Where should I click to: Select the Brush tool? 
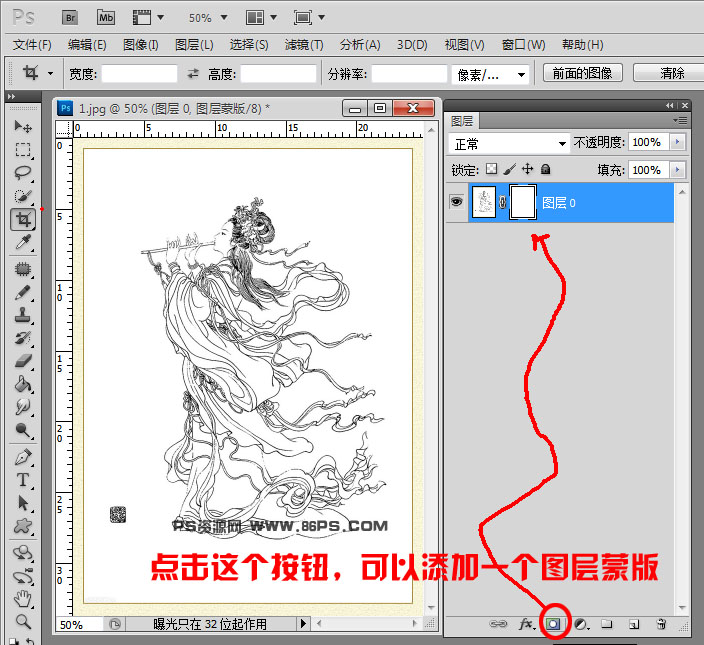click(23, 293)
